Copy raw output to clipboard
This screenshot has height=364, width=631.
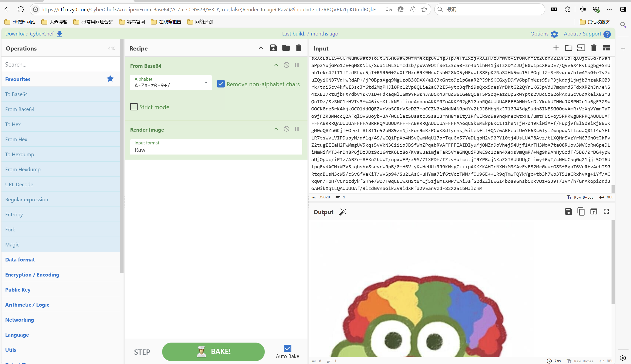point(581,211)
